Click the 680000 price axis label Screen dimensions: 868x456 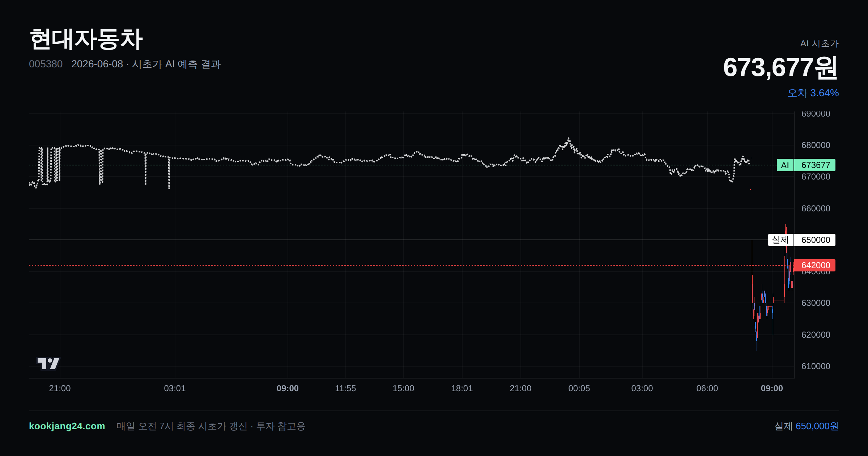[x=816, y=145]
